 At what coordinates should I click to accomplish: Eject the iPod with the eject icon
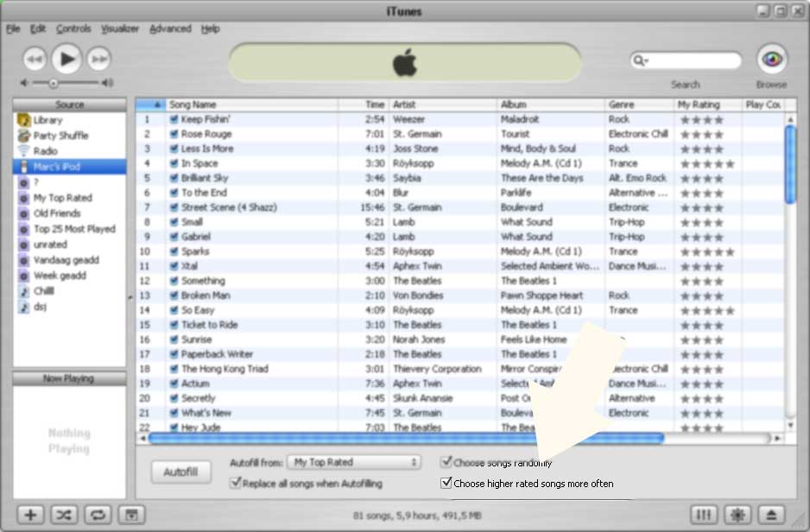click(771, 515)
